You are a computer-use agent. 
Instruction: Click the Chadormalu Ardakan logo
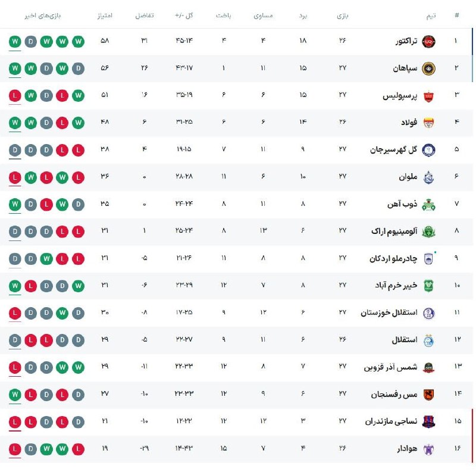pos(428,259)
